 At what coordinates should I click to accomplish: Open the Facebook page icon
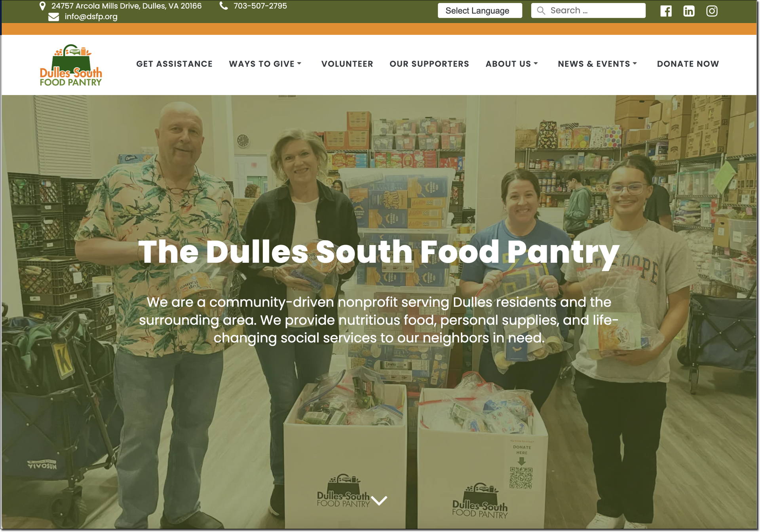coord(666,11)
